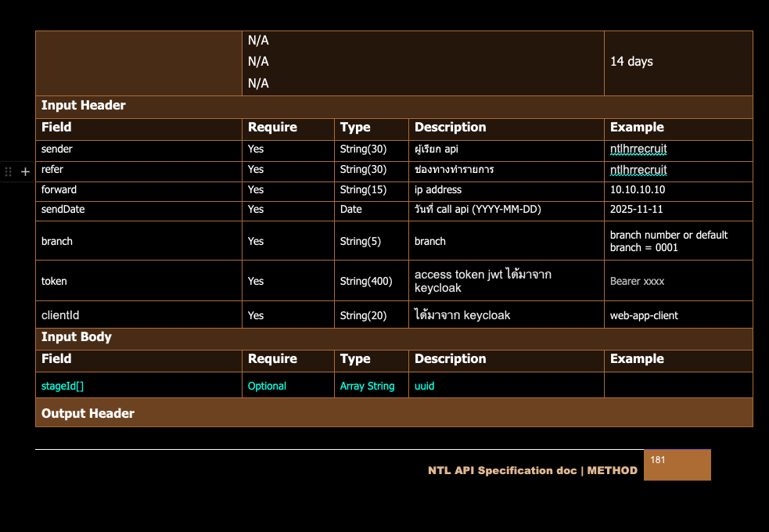Image resolution: width=769 pixels, height=532 pixels.
Task: Click the 'Input Body' section heading
Action: 77,337
